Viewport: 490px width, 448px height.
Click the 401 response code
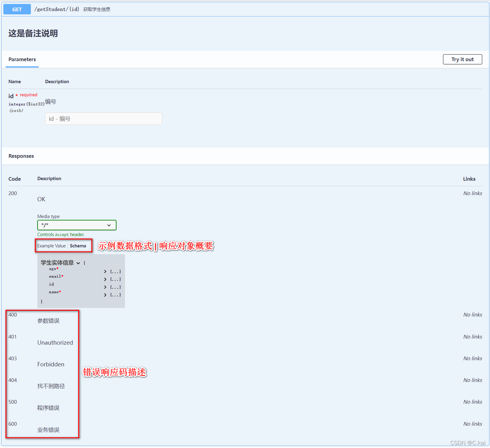pos(13,337)
